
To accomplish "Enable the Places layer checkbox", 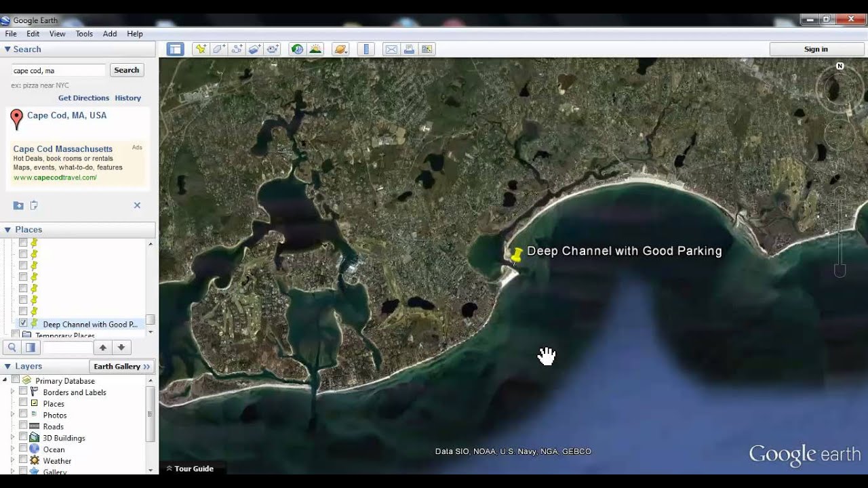I will [x=23, y=403].
